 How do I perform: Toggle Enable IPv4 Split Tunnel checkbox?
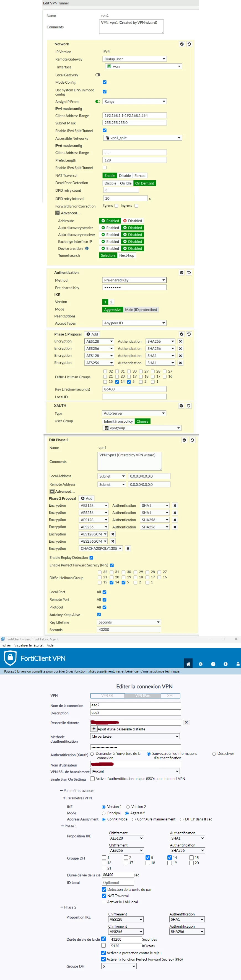[105, 130]
